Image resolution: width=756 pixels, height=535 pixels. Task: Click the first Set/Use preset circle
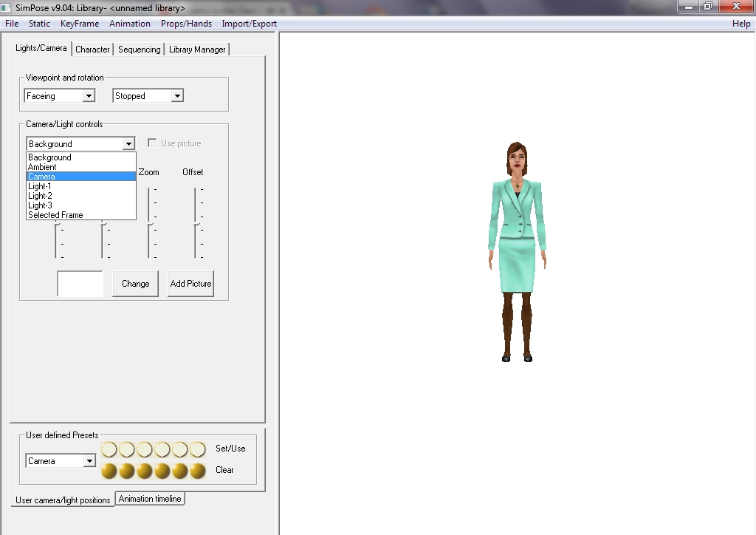pyautogui.click(x=109, y=449)
